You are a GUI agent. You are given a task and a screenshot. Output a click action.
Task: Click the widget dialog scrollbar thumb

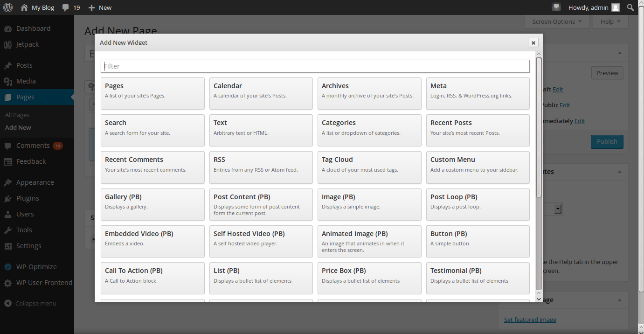point(539,127)
